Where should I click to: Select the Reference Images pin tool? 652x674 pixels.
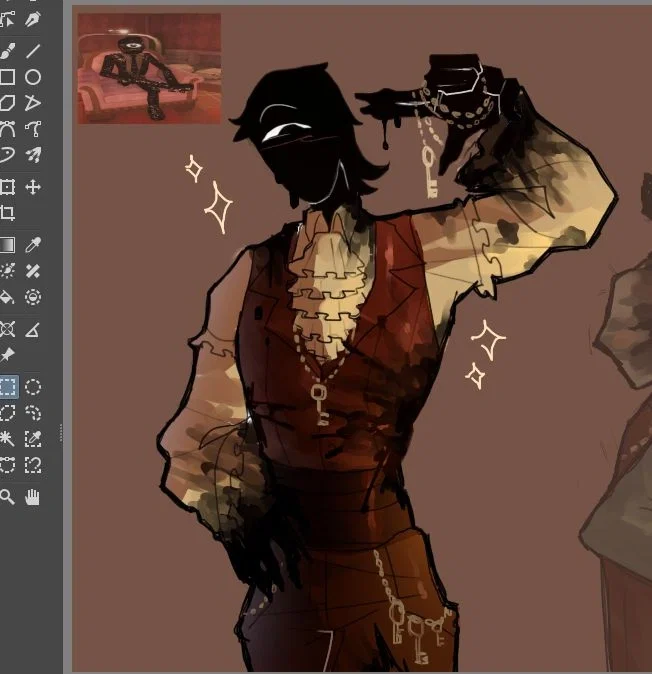[x=8, y=355]
